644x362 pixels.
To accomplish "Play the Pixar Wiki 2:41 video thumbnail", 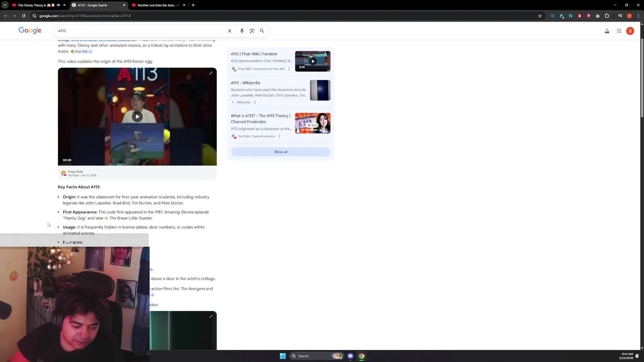I will click(312, 61).
